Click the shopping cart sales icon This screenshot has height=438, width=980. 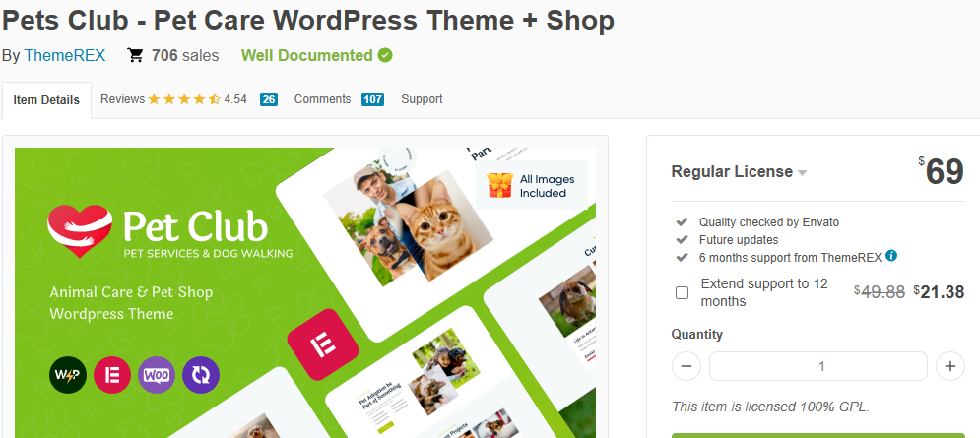click(135, 55)
